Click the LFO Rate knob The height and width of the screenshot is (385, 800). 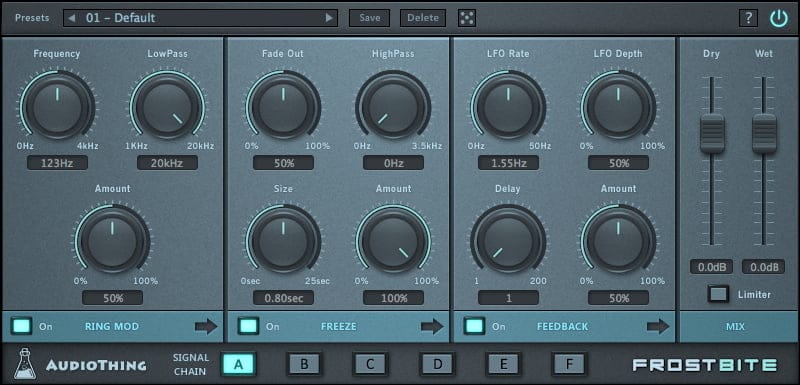point(508,108)
